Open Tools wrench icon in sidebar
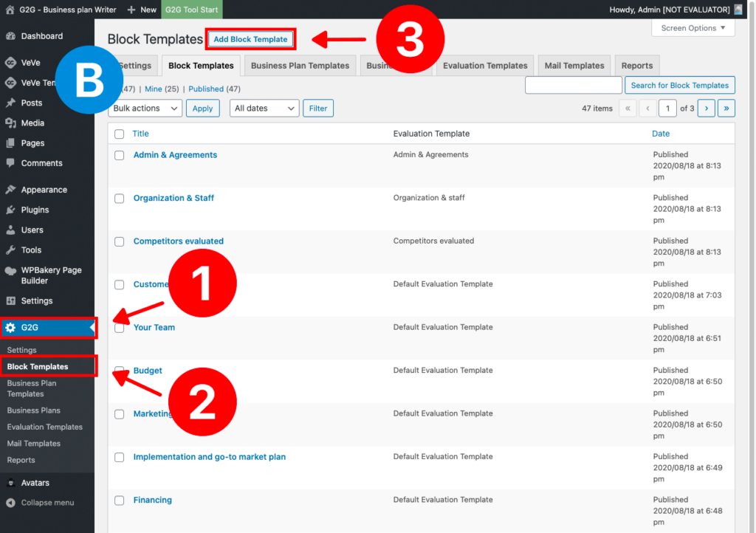The height and width of the screenshot is (533, 756). 10,250
